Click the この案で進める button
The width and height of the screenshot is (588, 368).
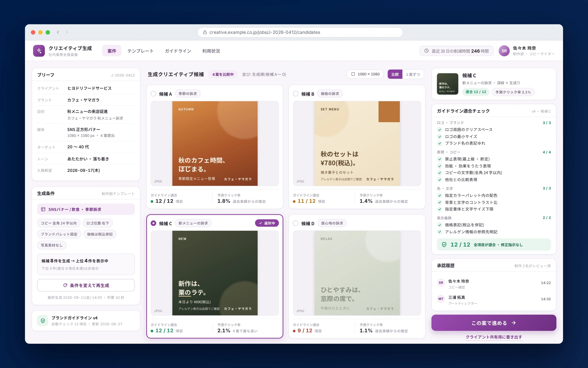click(494, 323)
